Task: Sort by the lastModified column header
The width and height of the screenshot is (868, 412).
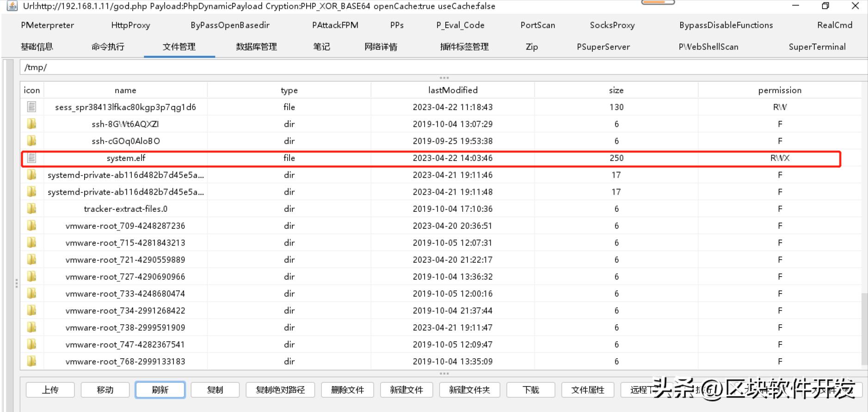Action: [x=452, y=90]
